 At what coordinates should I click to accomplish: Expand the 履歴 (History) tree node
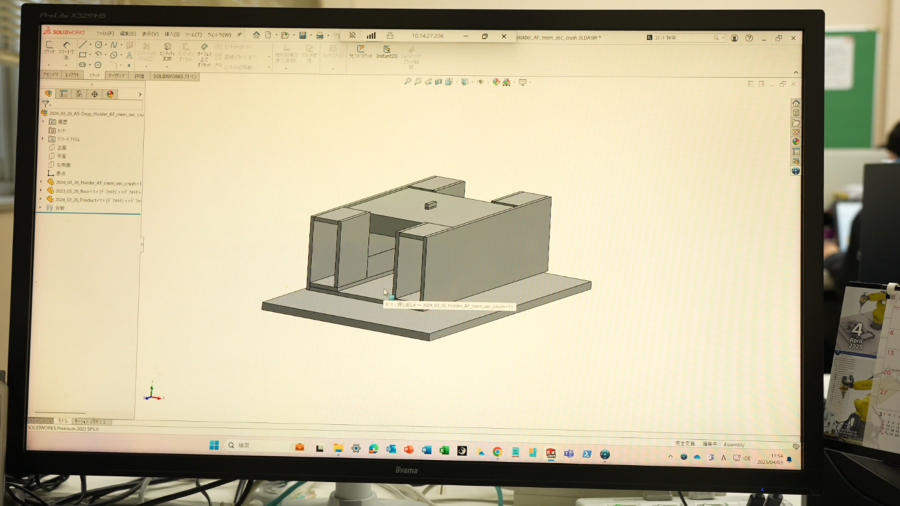coord(42,121)
